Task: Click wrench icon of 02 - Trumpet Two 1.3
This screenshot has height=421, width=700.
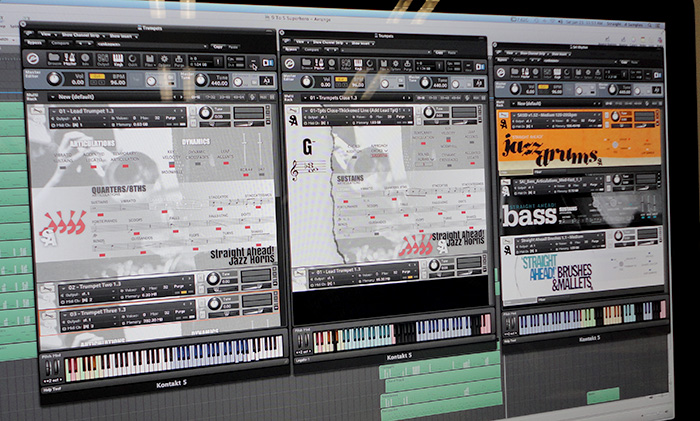Action: (47, 289)
